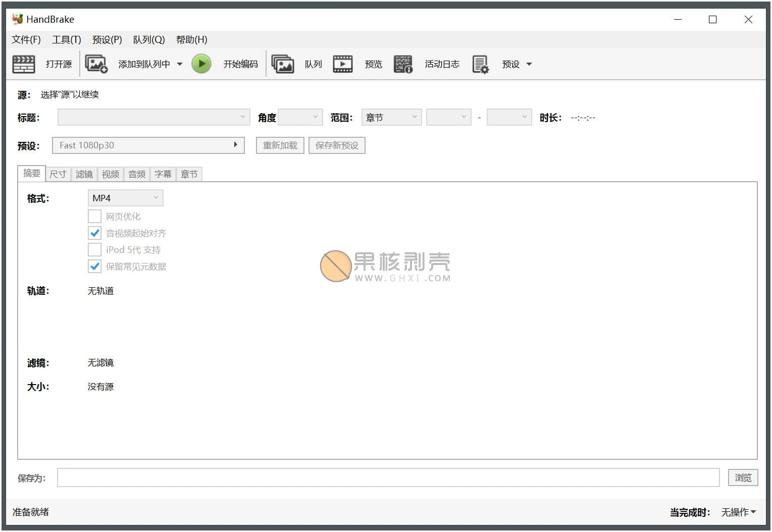Enable the 网页优化 checkbox

[94, 216]
